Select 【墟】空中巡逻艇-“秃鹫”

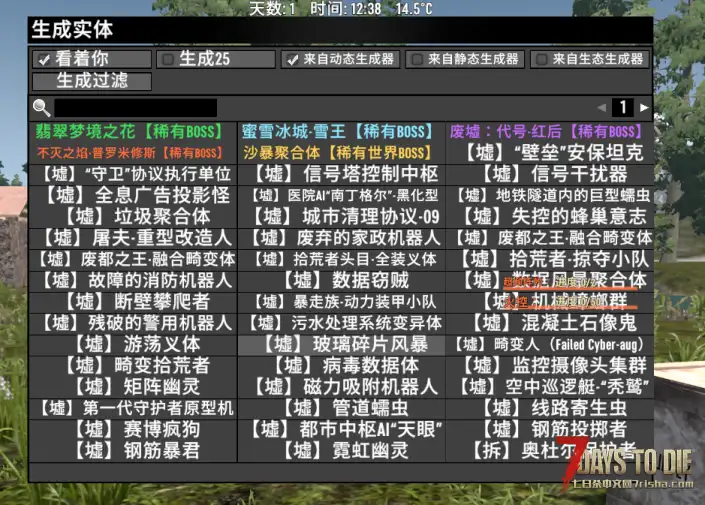(x=553, y=386)
